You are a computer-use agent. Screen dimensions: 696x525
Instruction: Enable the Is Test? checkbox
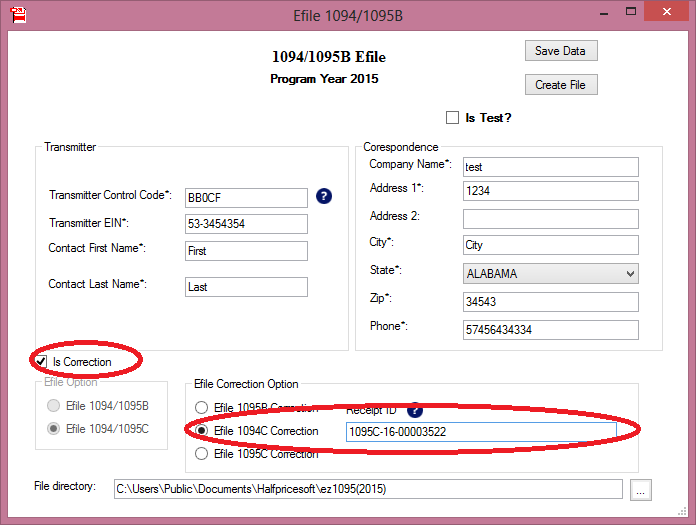coord(453,118)
